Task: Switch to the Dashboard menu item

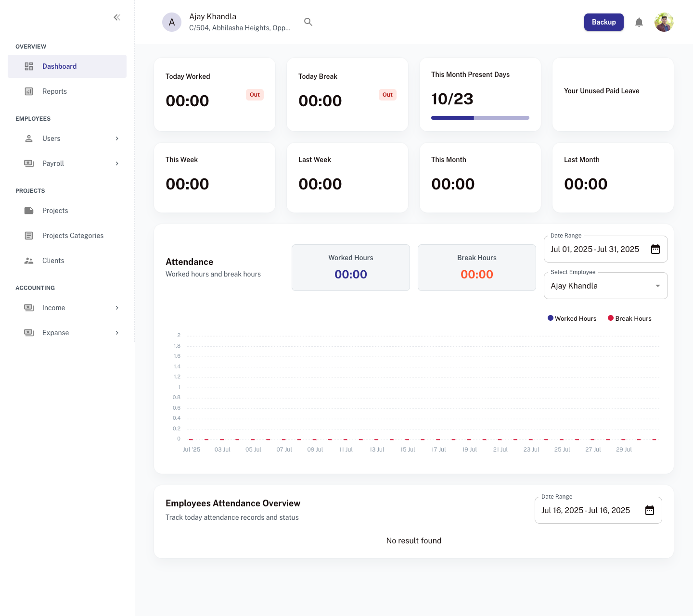Action: (x=59, y=66)
